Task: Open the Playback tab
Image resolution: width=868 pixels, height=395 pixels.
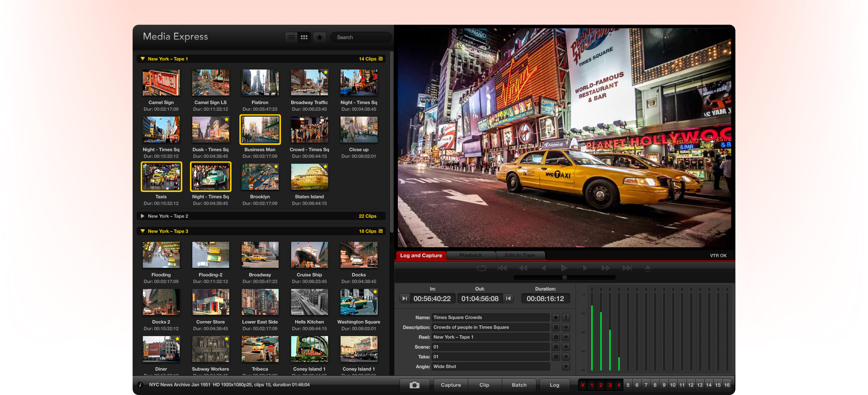Action: [x=470, y=255]
